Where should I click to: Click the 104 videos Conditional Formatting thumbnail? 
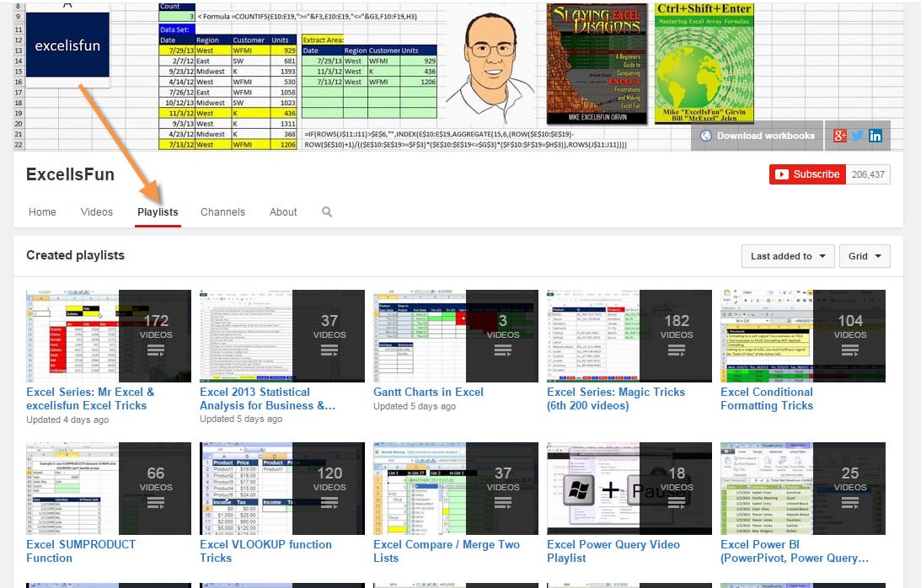coord(803,336)
